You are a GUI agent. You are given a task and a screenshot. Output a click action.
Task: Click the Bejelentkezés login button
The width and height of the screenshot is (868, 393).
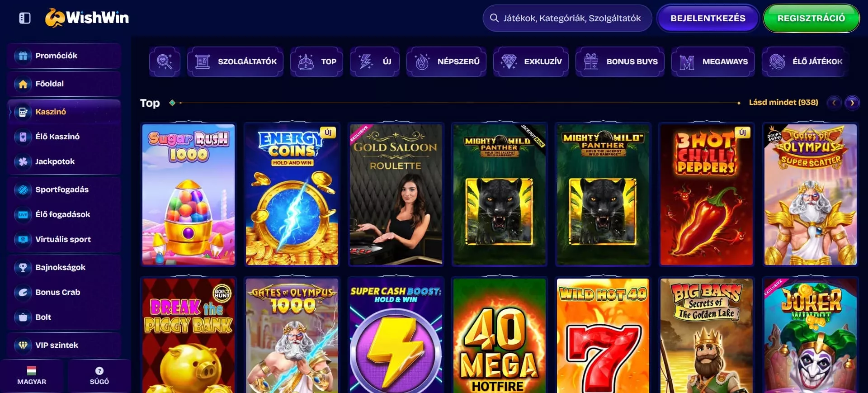coord(708,18)
